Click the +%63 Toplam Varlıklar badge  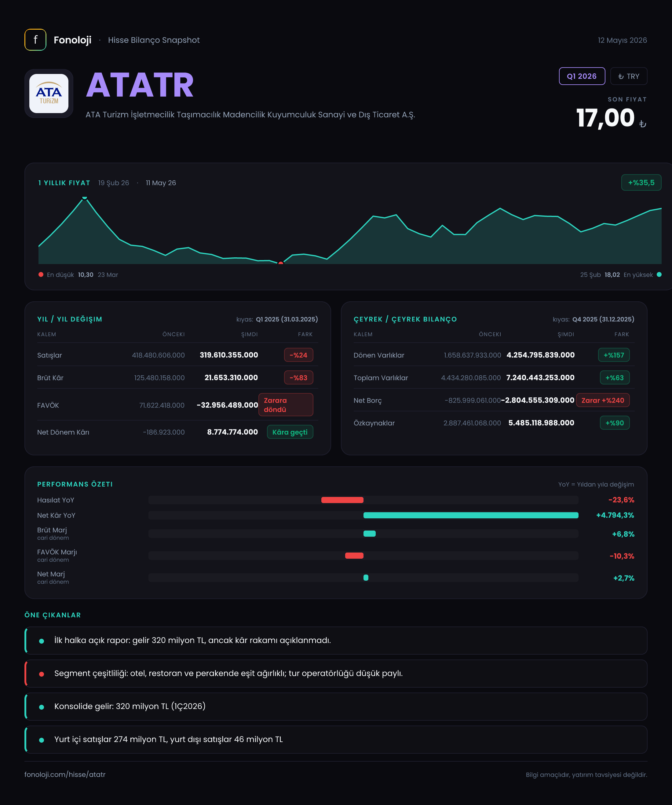615,377
